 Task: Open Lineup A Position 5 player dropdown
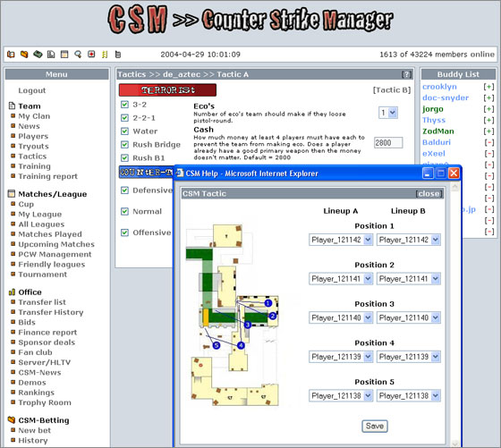[341, 395]
